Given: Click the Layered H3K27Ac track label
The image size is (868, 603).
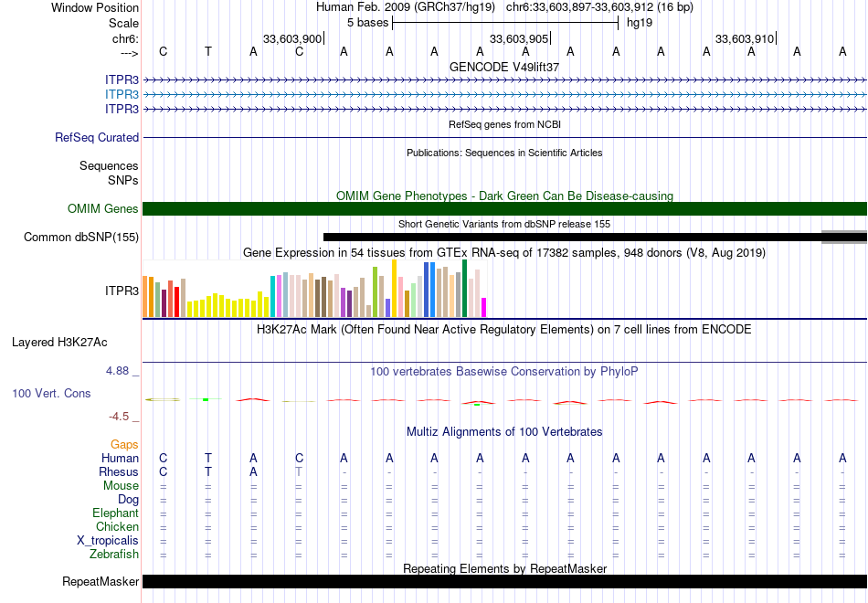Looking at the screenshot, I should coord(59,343).
